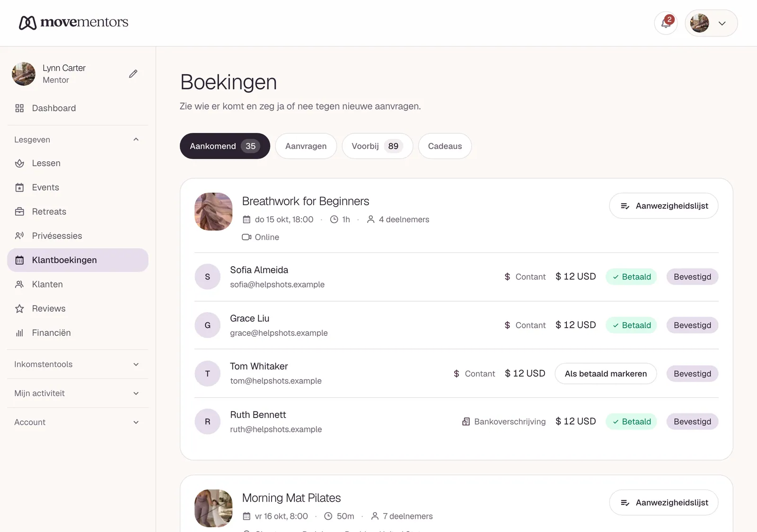The width and height of the screenshot is (757, 532).
Task: Go to Reviews
Action: click(78, 308)
